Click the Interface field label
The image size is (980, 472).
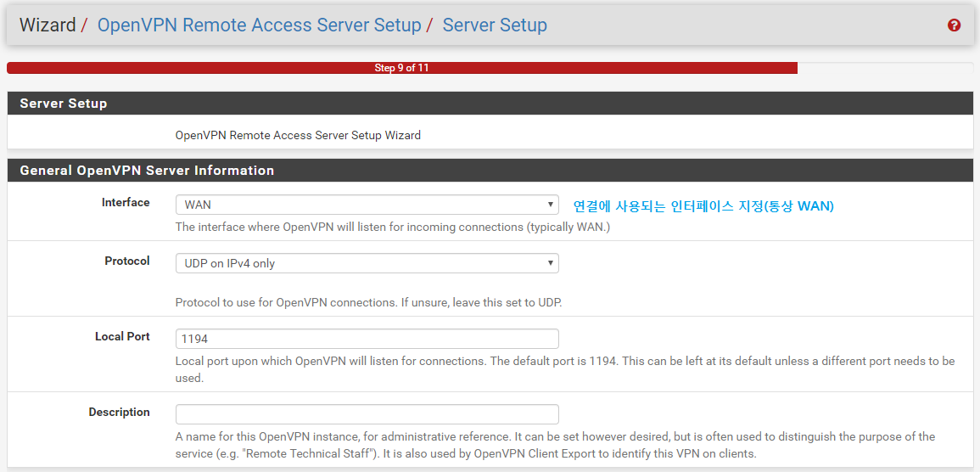point(126,203)
